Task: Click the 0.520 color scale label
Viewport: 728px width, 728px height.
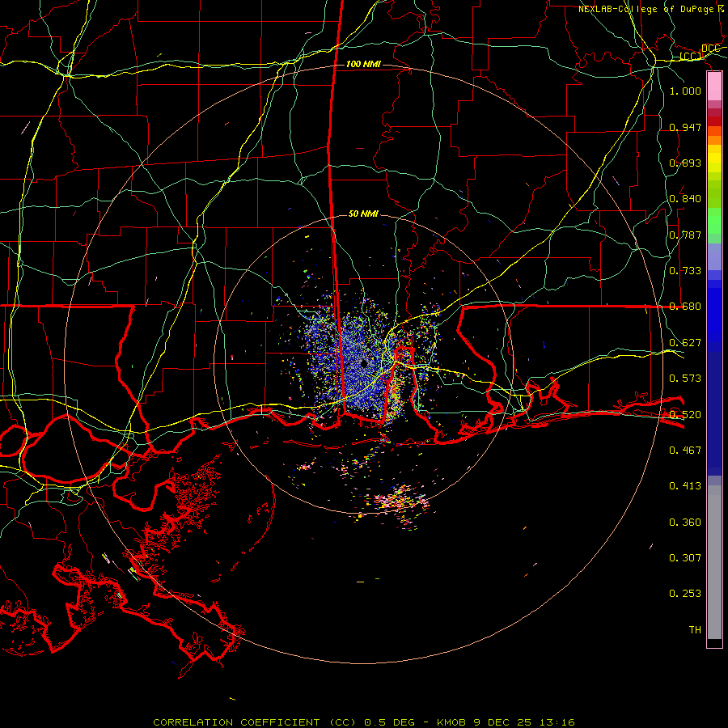Action: pos(685,415)
